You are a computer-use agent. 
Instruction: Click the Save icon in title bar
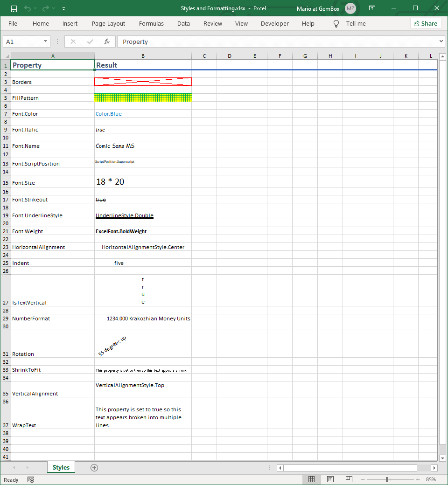pyautogui.click(x=14, y=8)
